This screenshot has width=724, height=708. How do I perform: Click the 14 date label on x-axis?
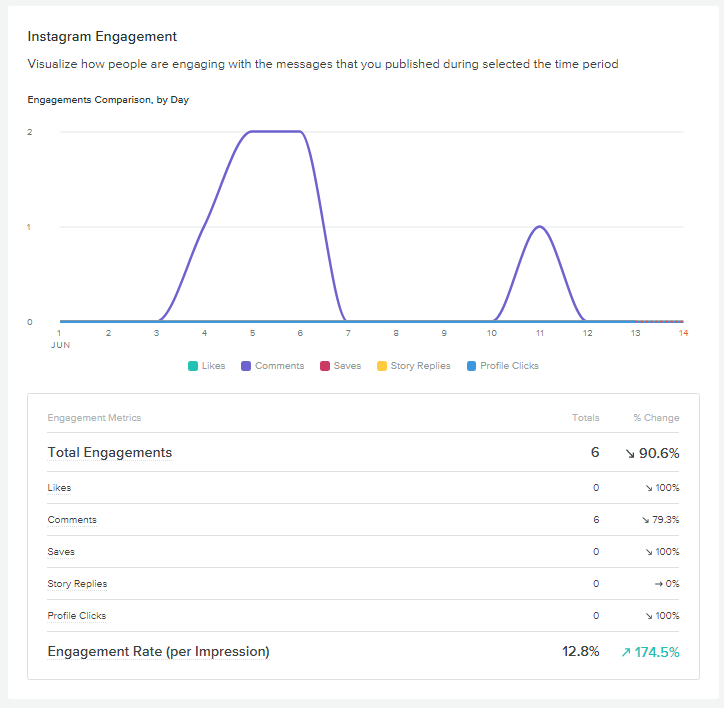pos(683,332)
